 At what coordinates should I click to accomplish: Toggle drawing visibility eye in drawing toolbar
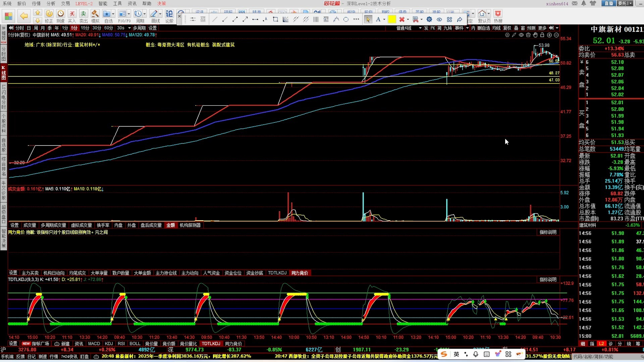pos(439,19)
